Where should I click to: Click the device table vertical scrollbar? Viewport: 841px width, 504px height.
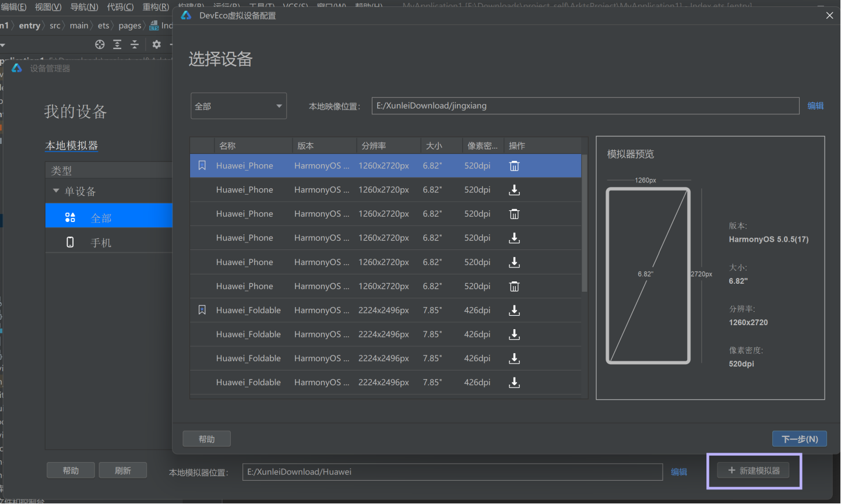(584, 223)
